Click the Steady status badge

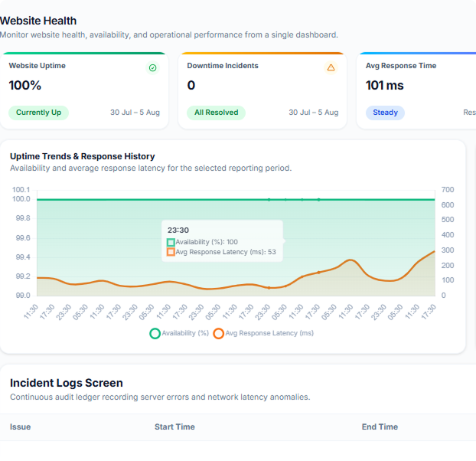click(x=385, y=113)
